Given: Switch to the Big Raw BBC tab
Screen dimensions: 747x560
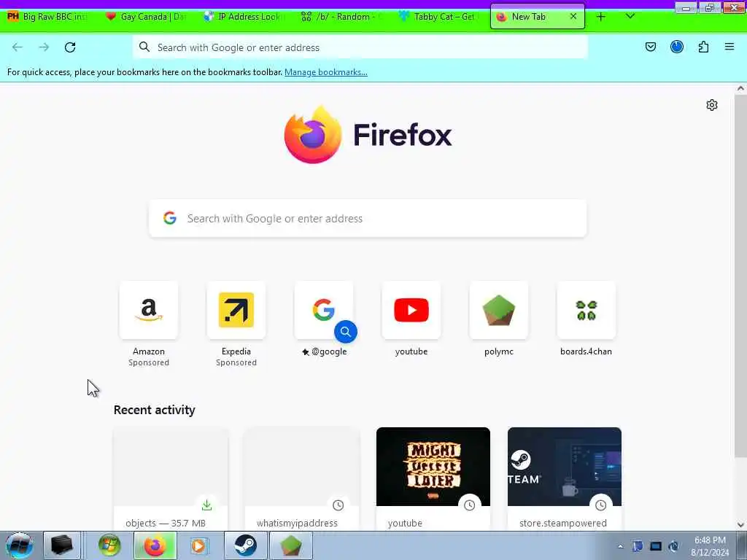Looking at the screenshot, I should pos(47,17).
